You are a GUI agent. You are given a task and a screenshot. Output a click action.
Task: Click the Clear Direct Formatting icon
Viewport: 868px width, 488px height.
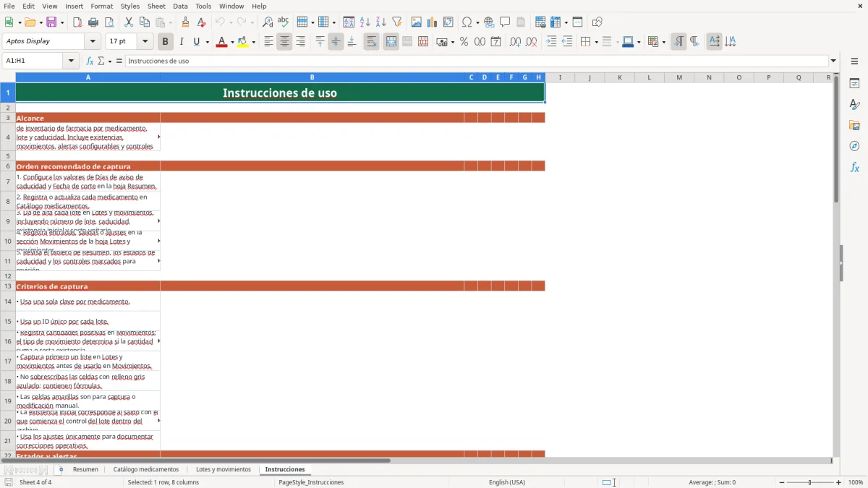coord(202,22)
